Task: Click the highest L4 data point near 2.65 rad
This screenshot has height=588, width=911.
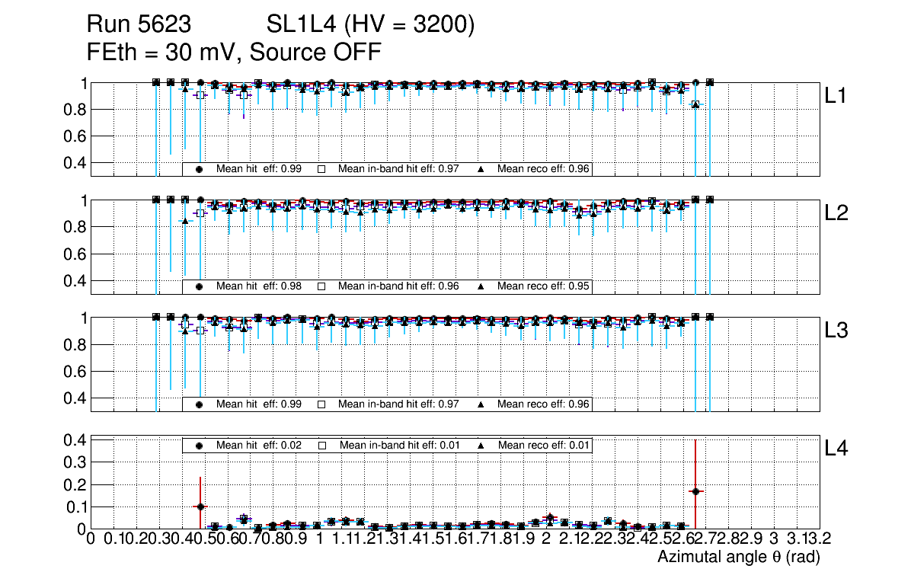Action: coord(695,491)
